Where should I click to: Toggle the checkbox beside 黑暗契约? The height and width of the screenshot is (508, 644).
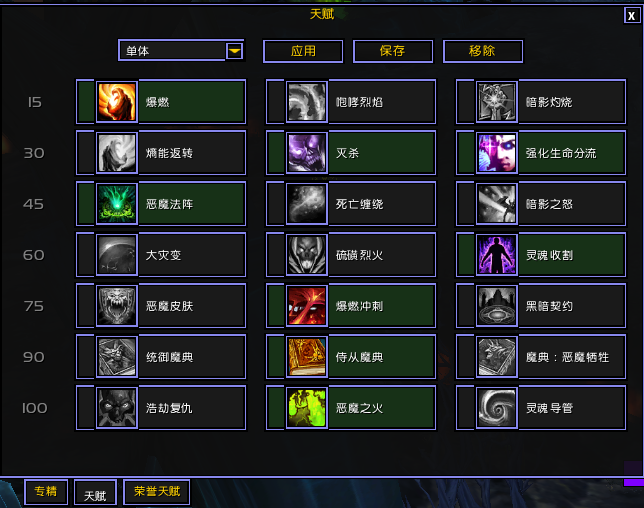pos(466,306)
